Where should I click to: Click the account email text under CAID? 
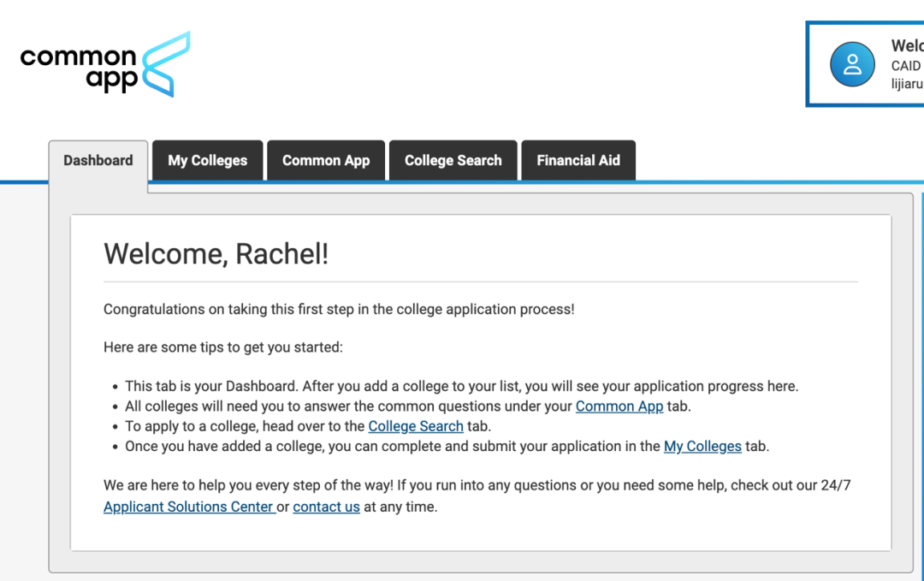coord(907,84)
